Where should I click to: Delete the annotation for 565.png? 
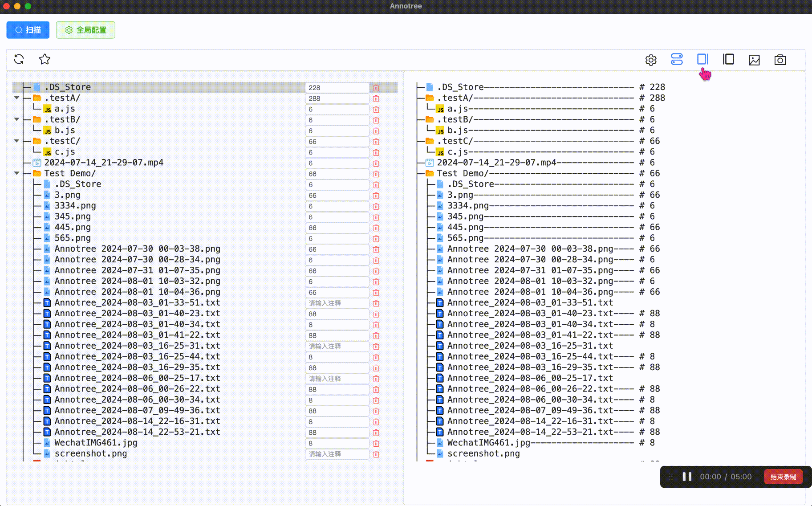coord(376,238)
